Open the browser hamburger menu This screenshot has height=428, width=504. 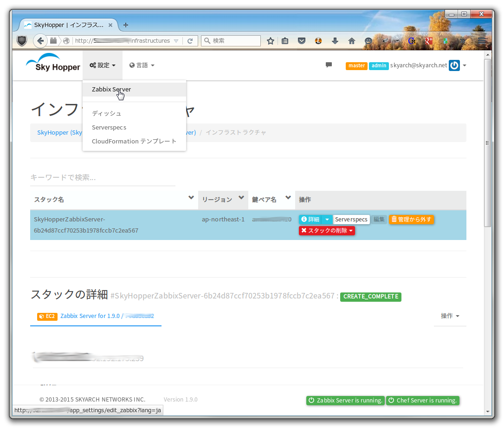tap(482, 41)
